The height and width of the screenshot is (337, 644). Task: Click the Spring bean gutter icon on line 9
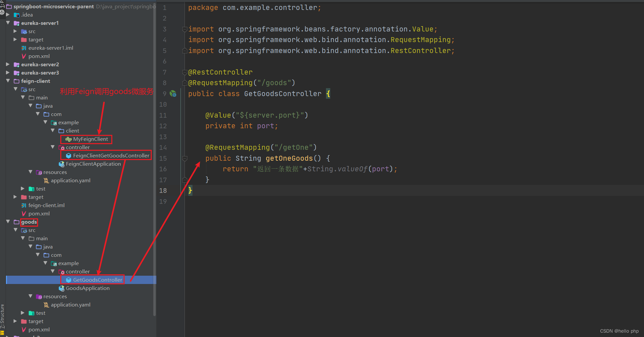pos(173,94)
